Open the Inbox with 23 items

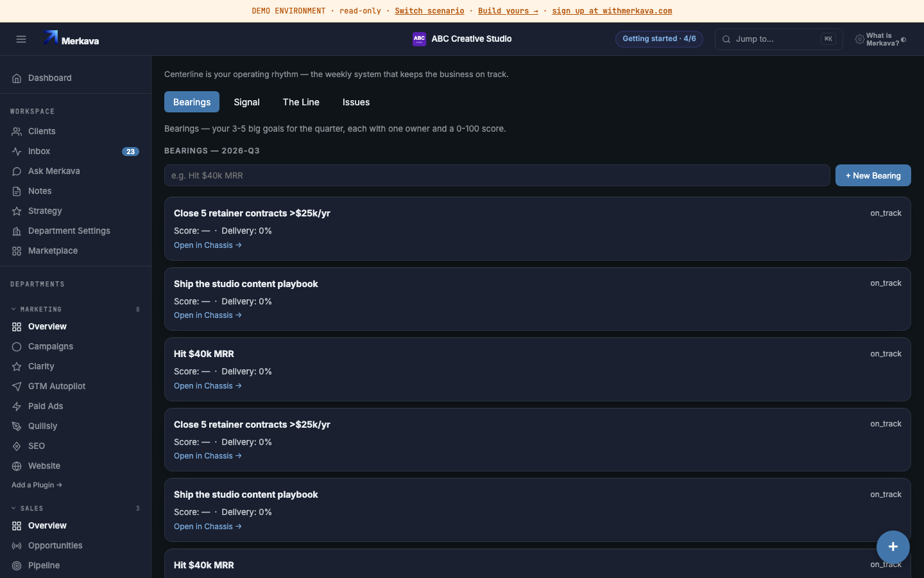(75, 152)
